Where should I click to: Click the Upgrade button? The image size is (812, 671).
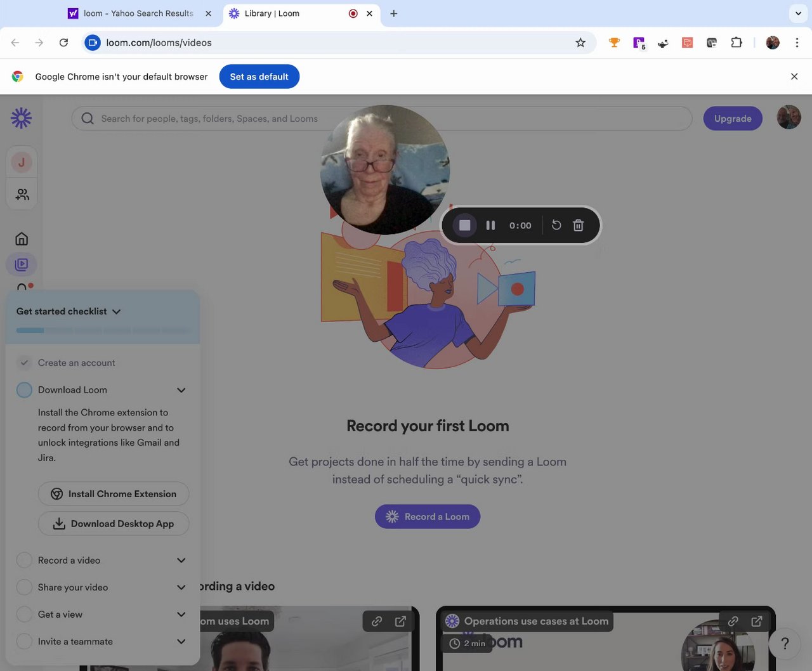click(733, 119)
